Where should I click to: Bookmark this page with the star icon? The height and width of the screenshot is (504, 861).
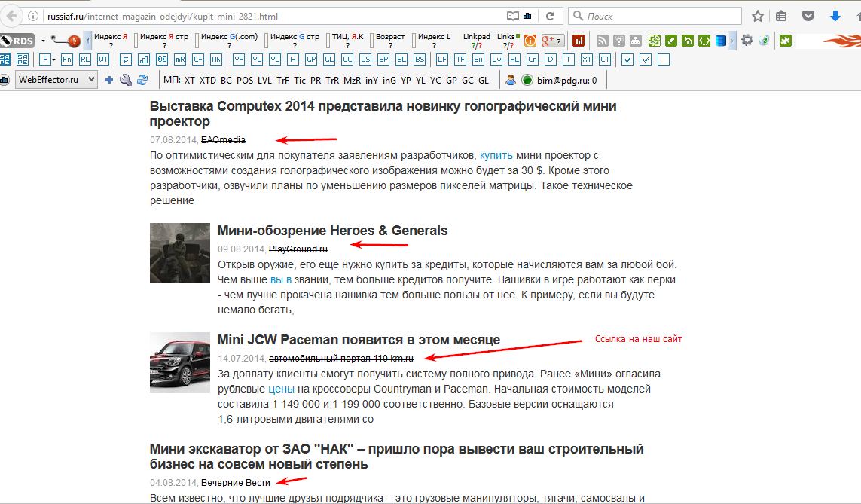pyautogui.click(x=758, y=16)
